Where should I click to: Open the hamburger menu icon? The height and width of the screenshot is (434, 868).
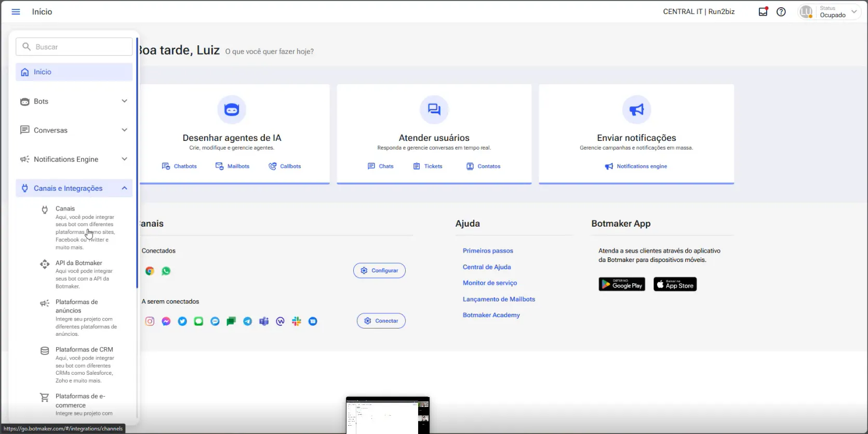(x=16, y=11)
